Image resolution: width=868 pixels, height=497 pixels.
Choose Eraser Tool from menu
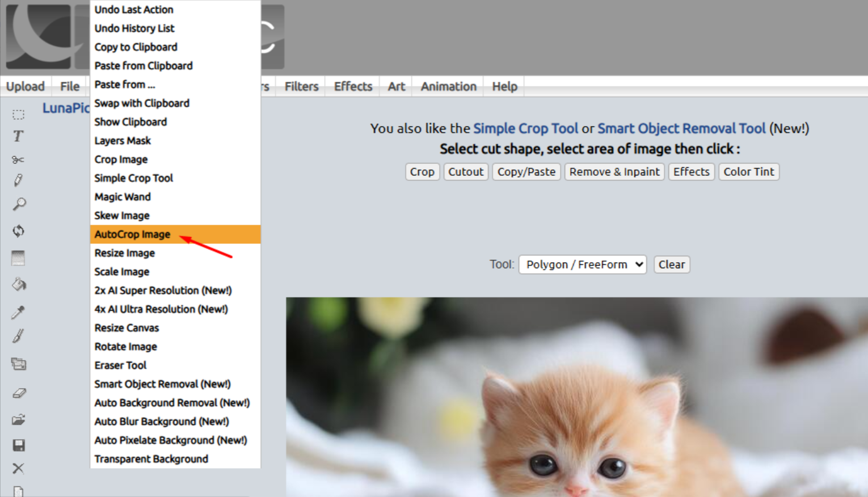[x=175, y=365]
